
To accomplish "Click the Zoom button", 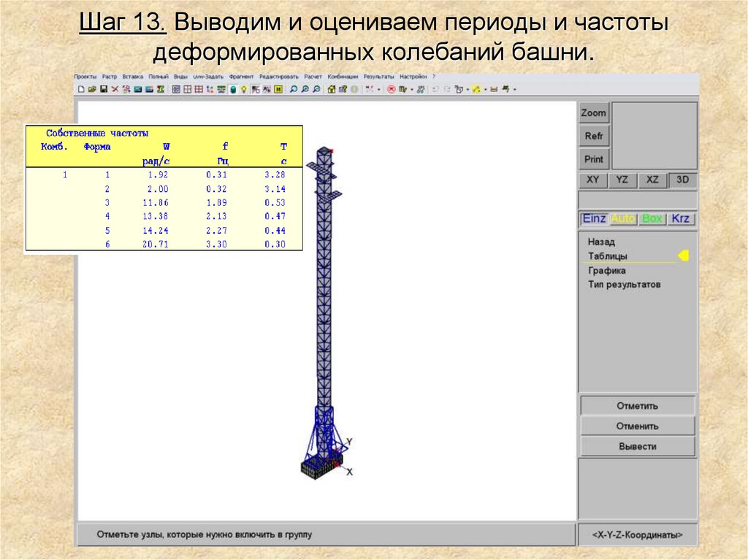I will pyautogui.click(x=593, y=113).
